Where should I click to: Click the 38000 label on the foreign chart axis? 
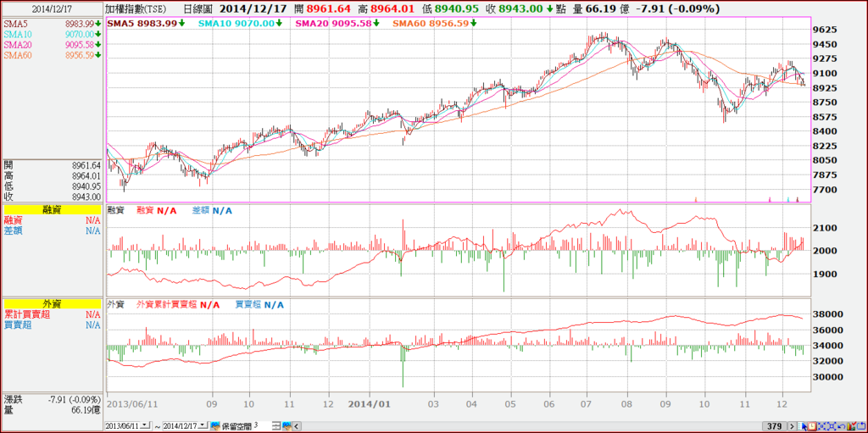[828, 314]
